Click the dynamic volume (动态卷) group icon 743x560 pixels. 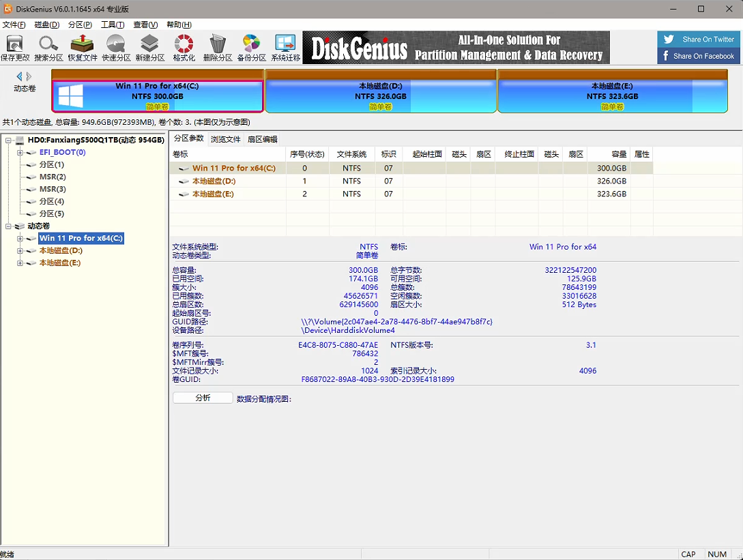tap(19, 226)
